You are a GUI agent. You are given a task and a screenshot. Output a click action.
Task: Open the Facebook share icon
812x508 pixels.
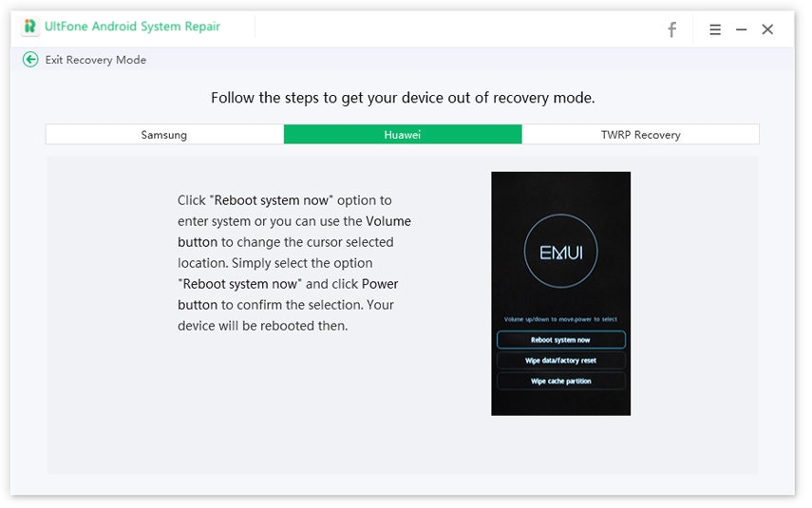click(x=671, y=29)
